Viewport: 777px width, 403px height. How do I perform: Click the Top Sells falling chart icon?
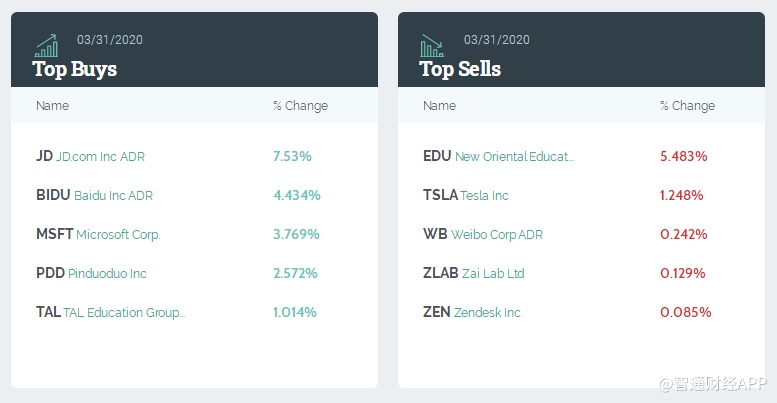click(x=433, y=45)
